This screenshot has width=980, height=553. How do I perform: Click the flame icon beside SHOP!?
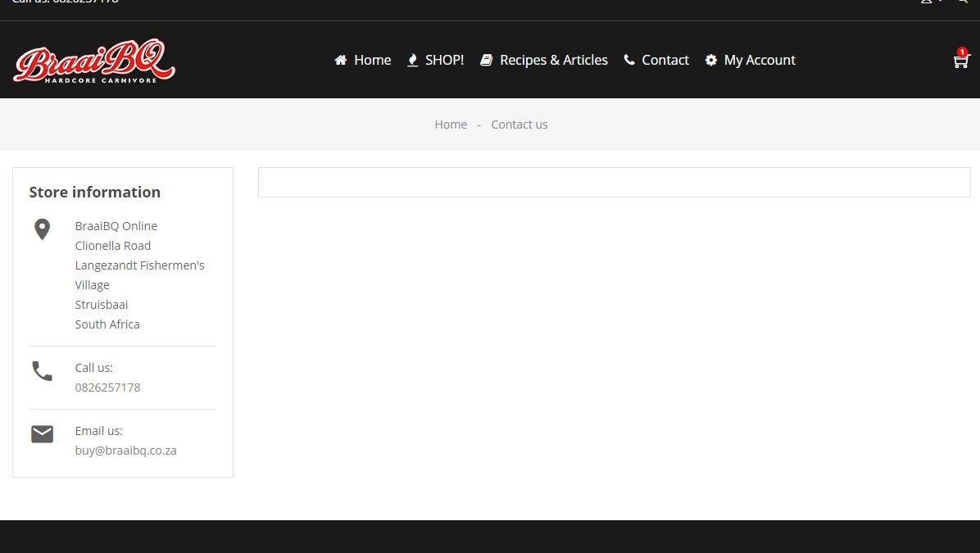(x=412, y=60)
